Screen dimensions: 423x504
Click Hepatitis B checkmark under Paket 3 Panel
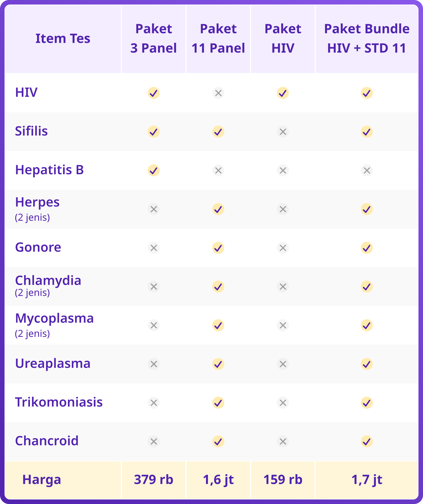(x=153, y=170)
